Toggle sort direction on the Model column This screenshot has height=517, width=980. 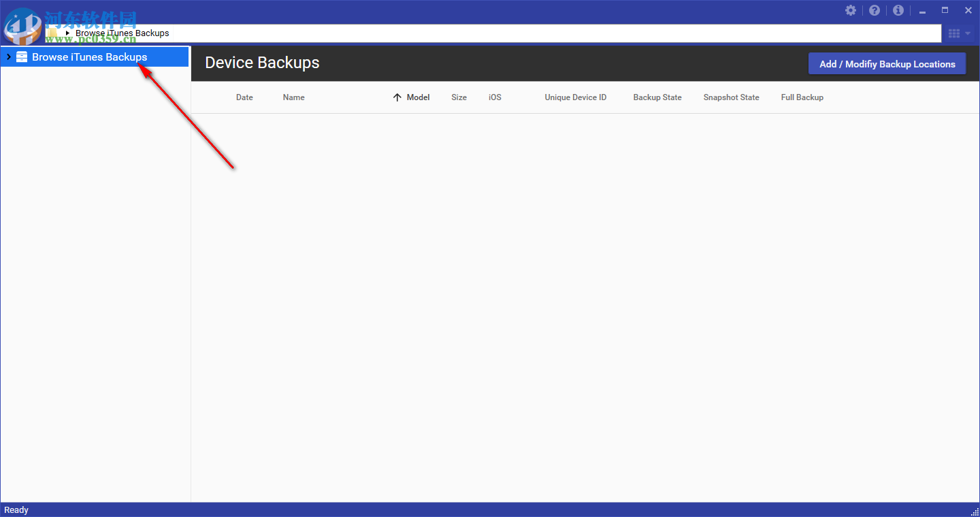click(x=412, y=97)
